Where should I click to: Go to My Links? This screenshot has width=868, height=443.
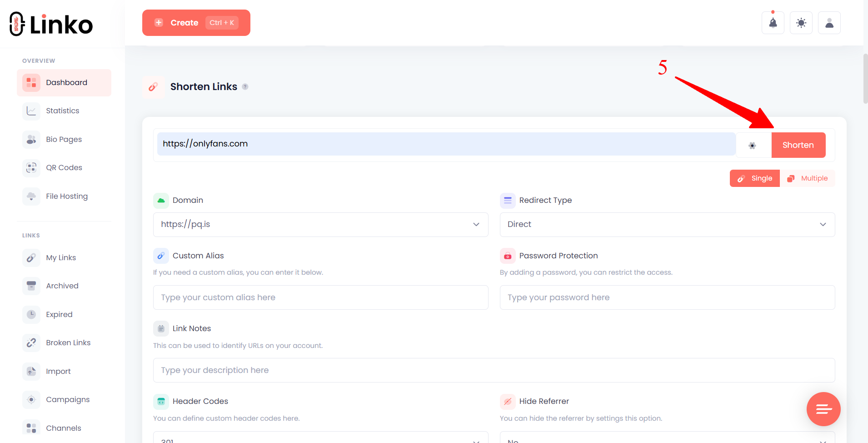(60, 257)
